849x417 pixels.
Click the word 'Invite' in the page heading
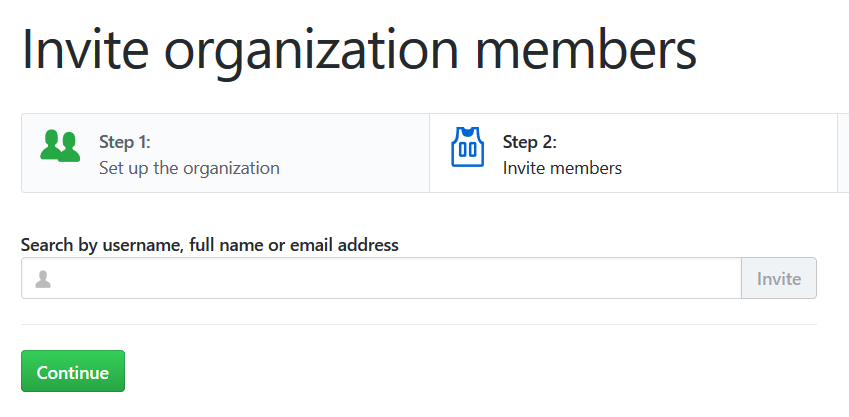[x=84, y=48]
